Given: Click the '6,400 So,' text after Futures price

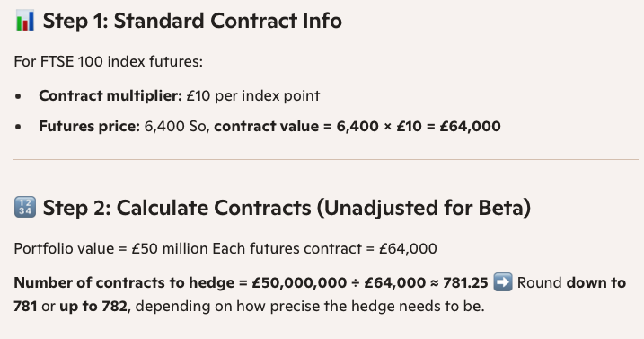Looking at the screenshot, I should click(177, 126).
